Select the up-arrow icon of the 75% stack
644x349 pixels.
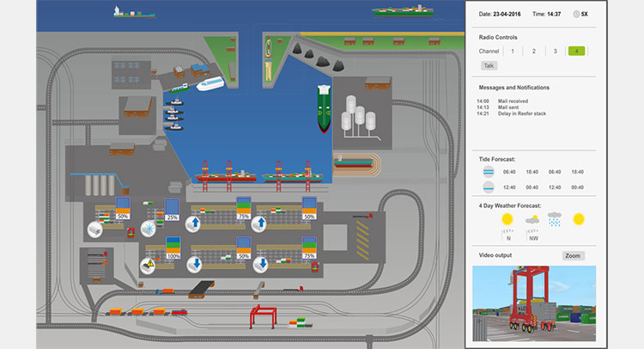tap(193, 224)
